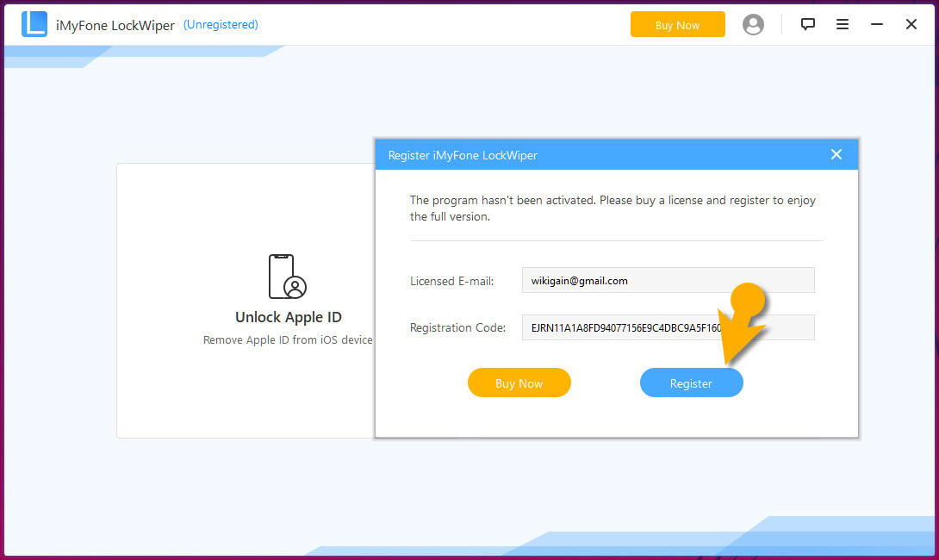Open the user account profile icon

pyautogui.click(x=753, y=25)
